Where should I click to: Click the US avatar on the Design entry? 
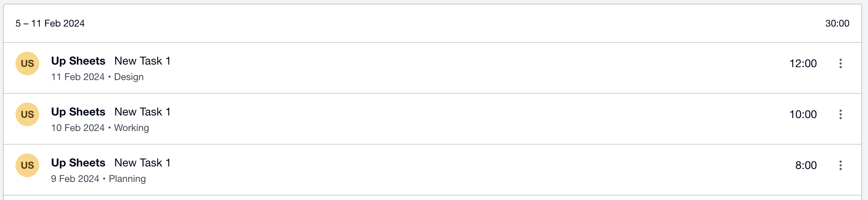click(27, 63)
